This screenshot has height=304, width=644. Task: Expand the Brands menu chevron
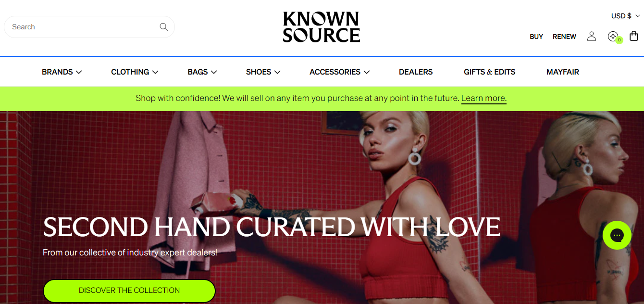(79, 72)
